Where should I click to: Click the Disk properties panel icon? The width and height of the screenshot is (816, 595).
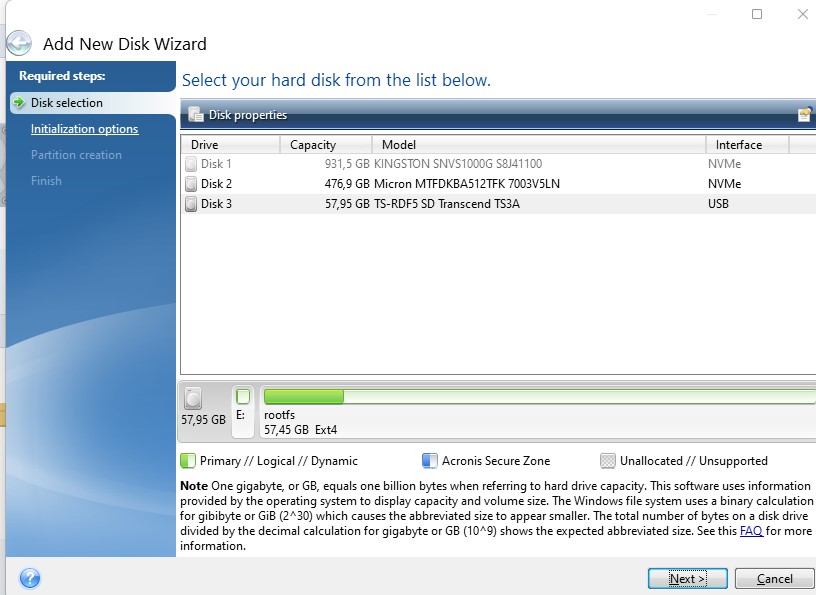pyautogui.click(x=196, y=115)
